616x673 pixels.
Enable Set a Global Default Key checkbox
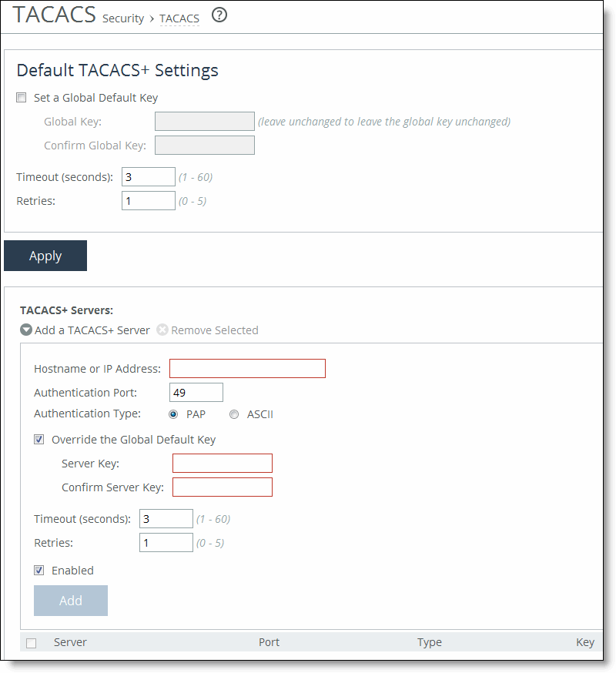[21, 98]
